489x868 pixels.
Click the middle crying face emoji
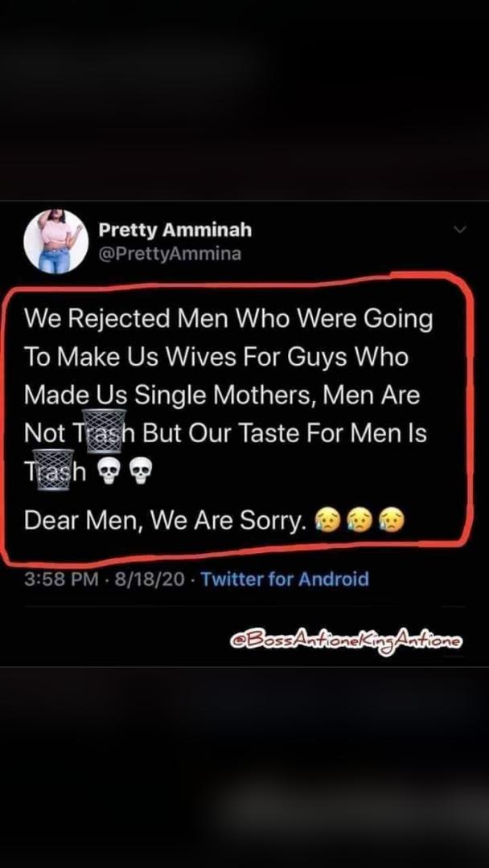pyautogui.click(x=360, y=520)
